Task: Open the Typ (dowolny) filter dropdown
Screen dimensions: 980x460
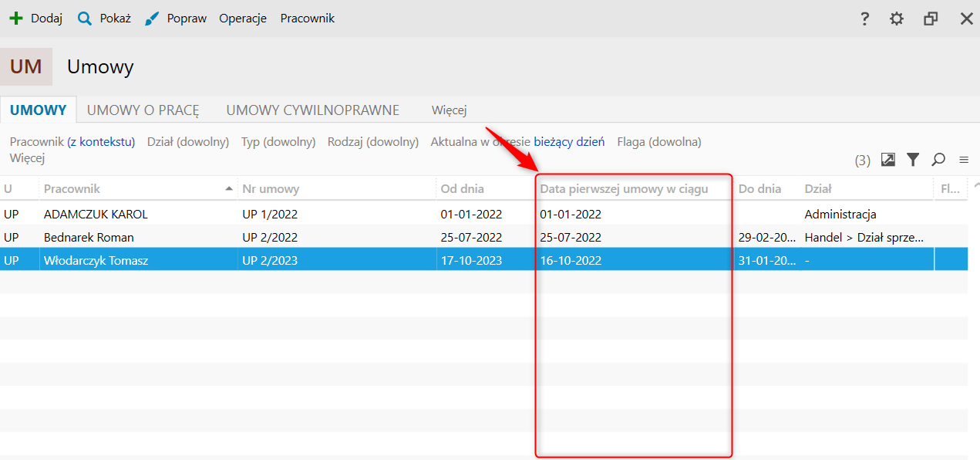Action: point(278,142)
